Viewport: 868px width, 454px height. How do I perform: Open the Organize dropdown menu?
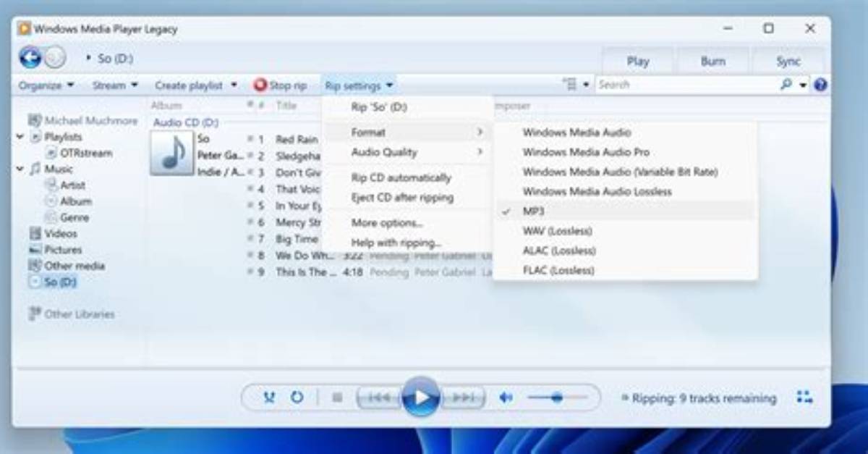point(46,85)
